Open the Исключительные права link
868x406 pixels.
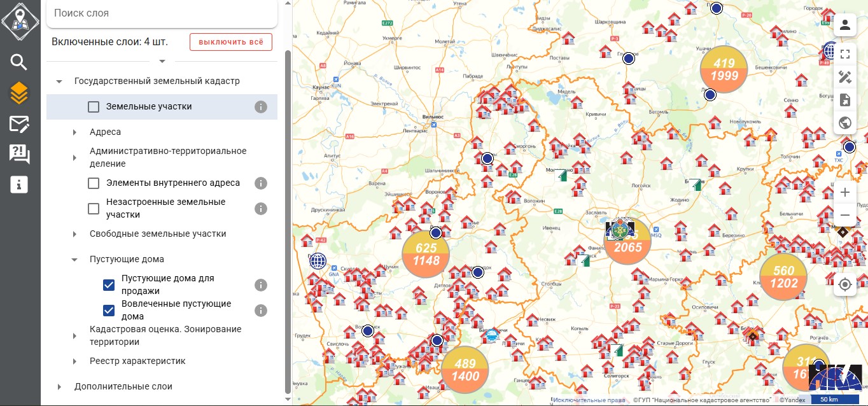589,400
